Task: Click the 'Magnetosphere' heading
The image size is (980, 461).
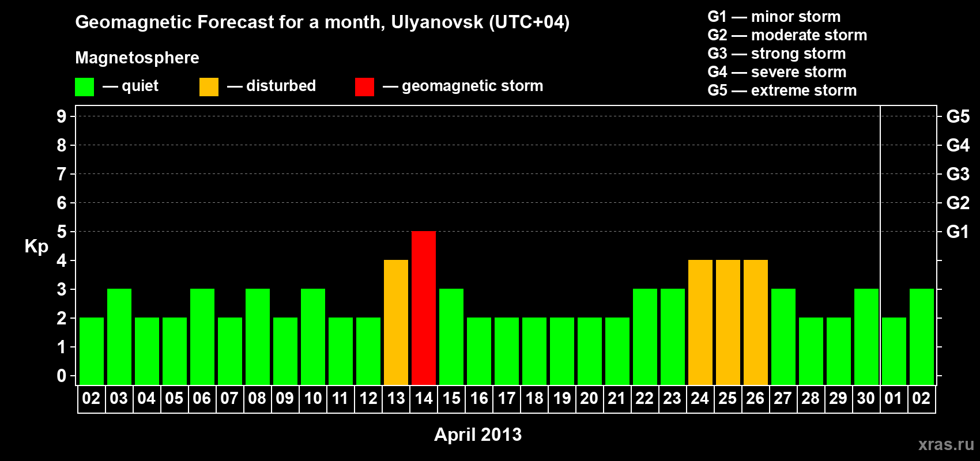Action: click(x=137, y=58)
